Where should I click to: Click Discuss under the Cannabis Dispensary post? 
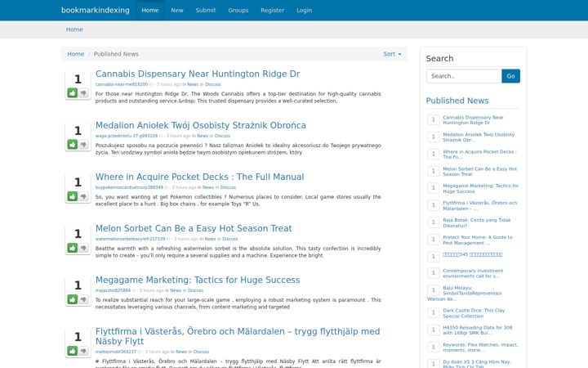pos(212,84)
